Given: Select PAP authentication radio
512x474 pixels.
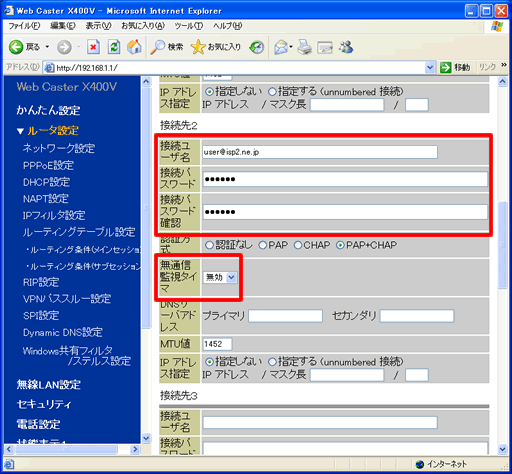Looking at the screenshot, I should click(x=263, y=245).
